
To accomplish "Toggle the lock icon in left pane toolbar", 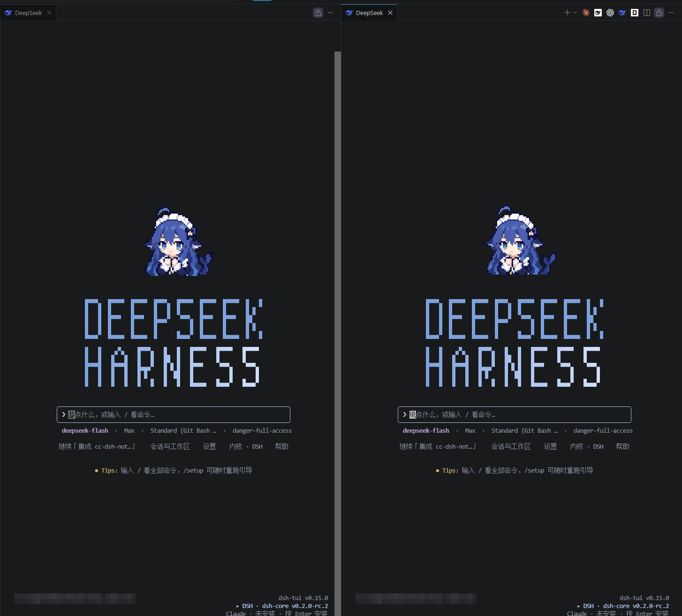I will click(x=318, y=13).
